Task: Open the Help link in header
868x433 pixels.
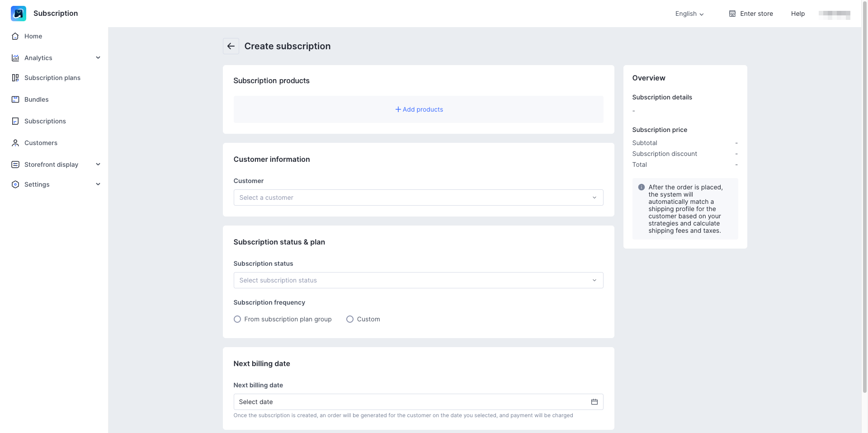Action: pyautogui.click(x=797, y=14)
